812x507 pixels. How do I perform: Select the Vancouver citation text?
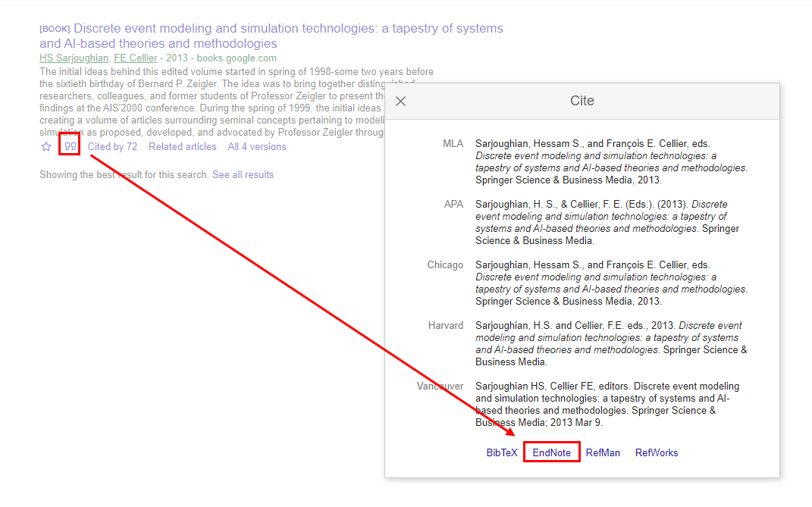click(x=607, y=403)
